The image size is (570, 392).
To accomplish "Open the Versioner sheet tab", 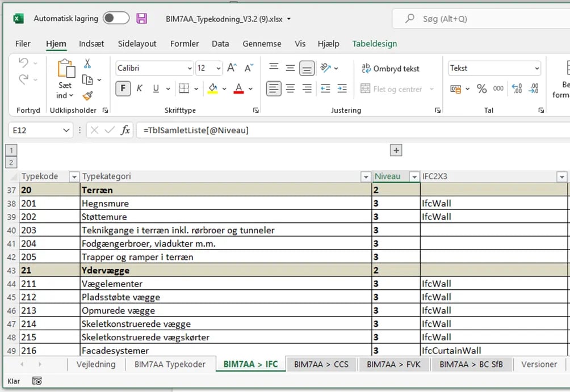I will pos(539,364).
